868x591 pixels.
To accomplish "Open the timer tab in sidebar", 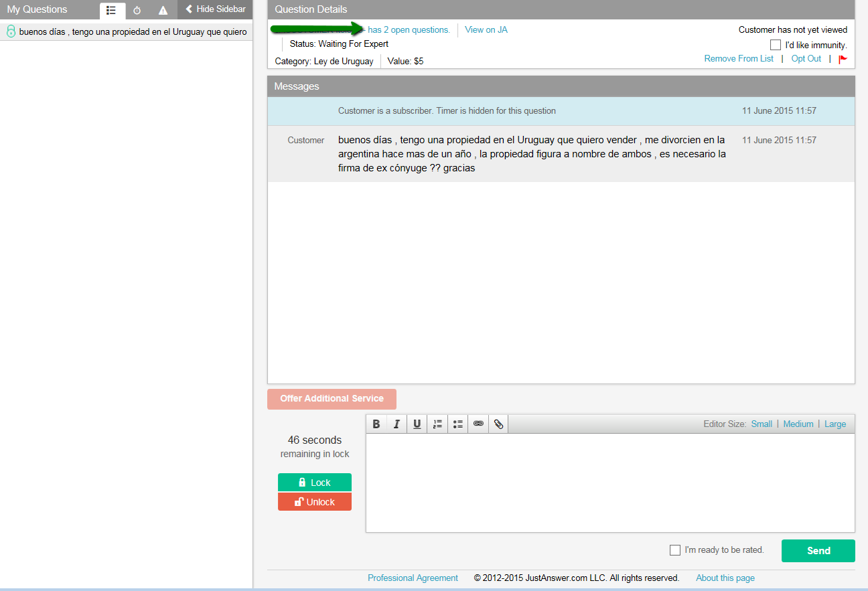I will pos(137,10).
